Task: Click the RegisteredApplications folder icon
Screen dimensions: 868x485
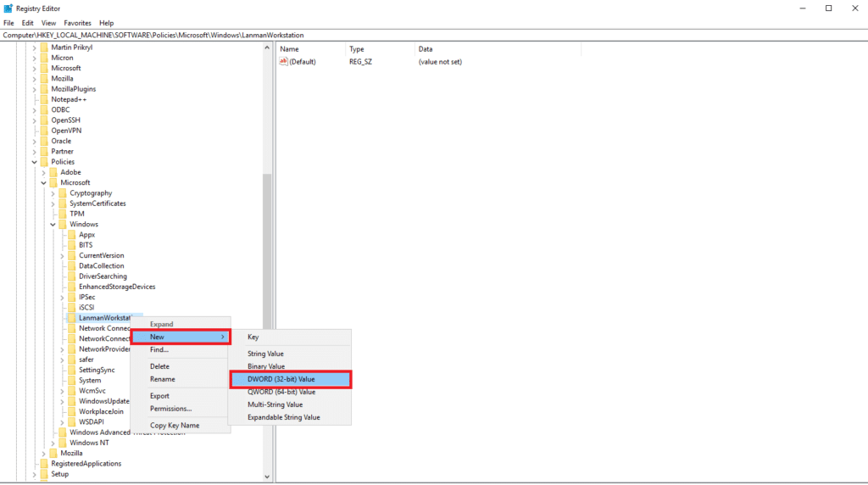Action: pyautogui.click(x=44, y=464)
